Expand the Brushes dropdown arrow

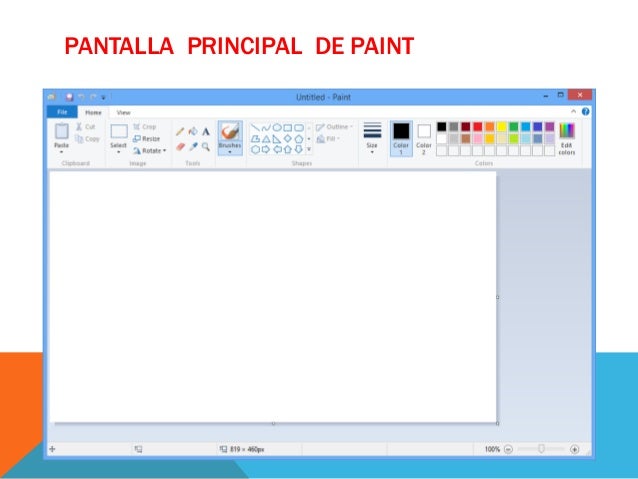[x=230, y=152]
